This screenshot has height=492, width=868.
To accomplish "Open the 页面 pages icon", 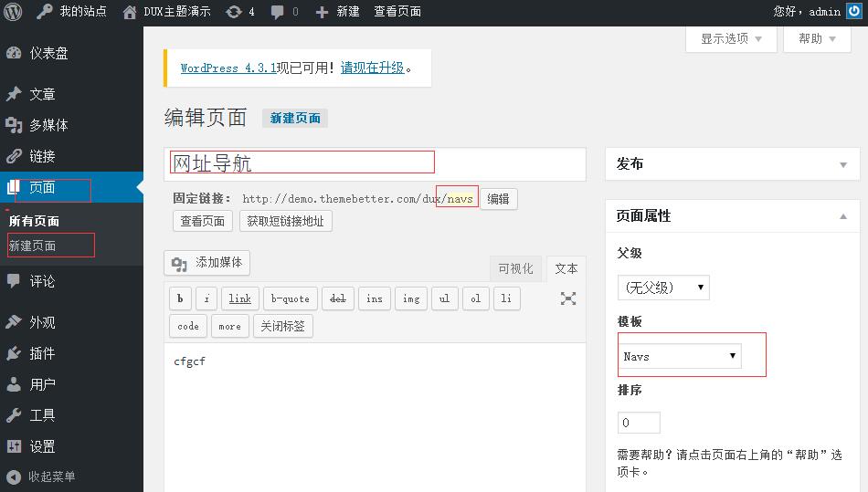I will tap(14, 187).
